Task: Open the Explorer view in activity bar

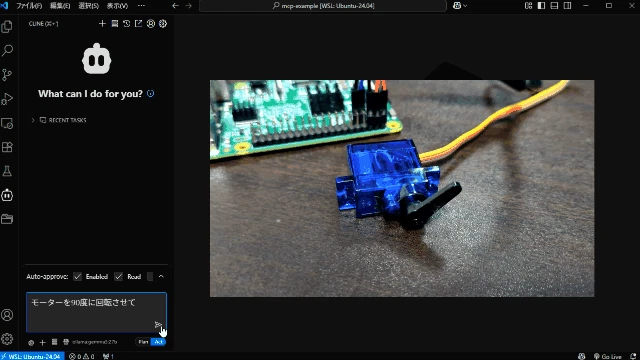Action: click(x=7, y=27)
